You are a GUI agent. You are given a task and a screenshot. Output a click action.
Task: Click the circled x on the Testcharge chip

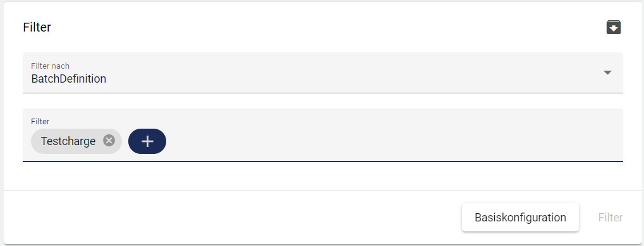click(x=109, y=141)
